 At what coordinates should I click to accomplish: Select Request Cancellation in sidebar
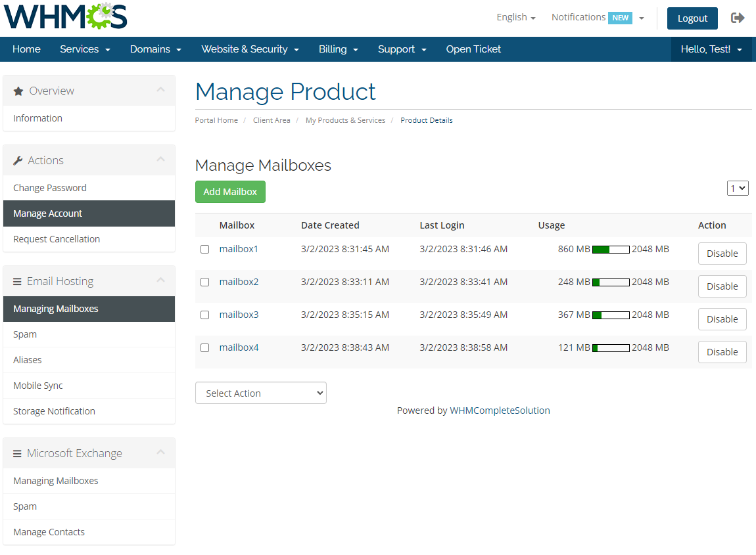(x=89, y=239)
